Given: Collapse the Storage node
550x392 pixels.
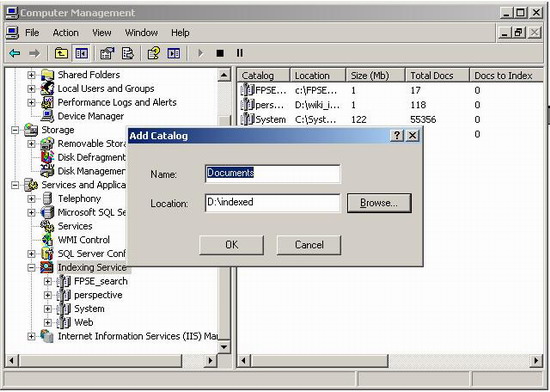Looking at the screenshot, I should (x=15, y=130).
